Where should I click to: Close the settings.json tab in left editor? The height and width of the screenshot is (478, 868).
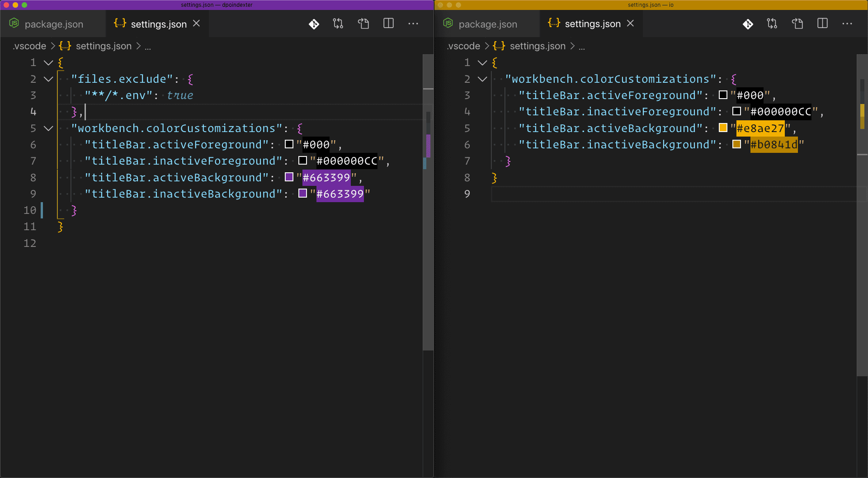197,24
